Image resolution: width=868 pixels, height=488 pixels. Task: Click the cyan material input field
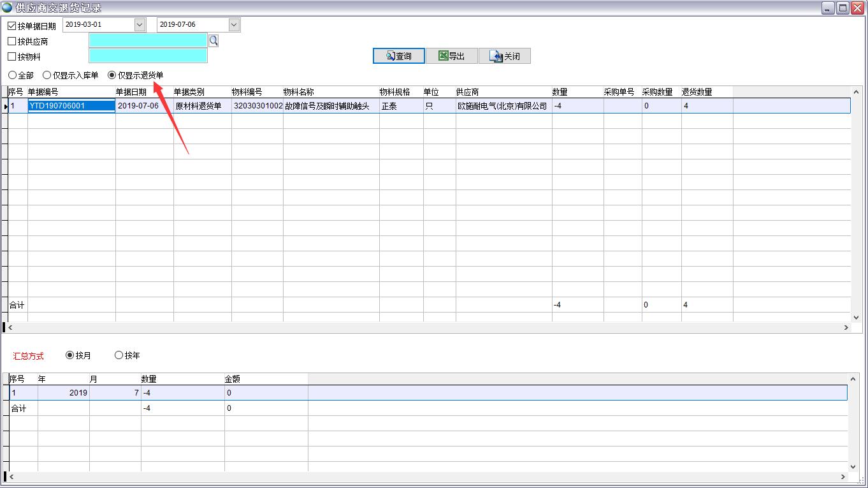[148, 56]
